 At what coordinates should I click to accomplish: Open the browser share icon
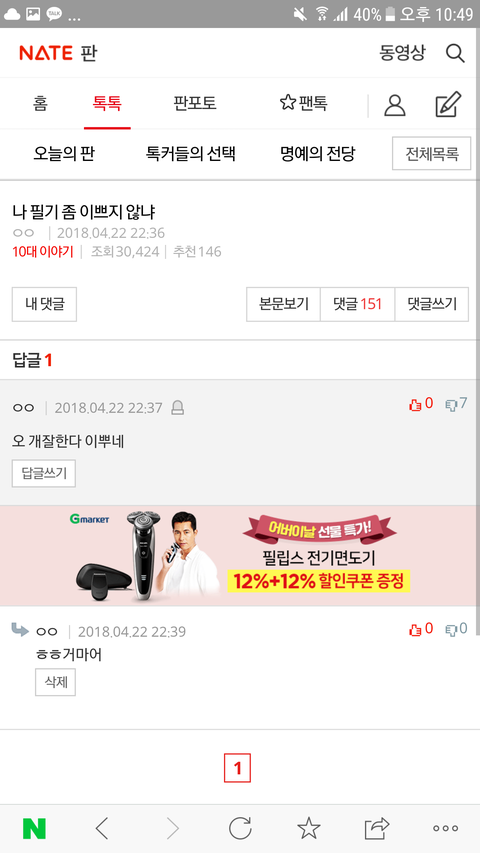point(377,828)
